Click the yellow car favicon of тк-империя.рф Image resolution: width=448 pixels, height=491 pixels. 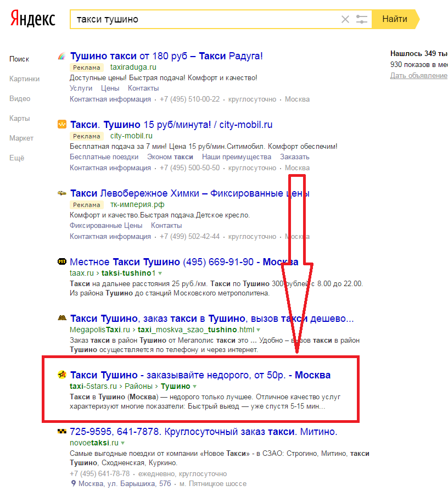click(x=62, y=193)
